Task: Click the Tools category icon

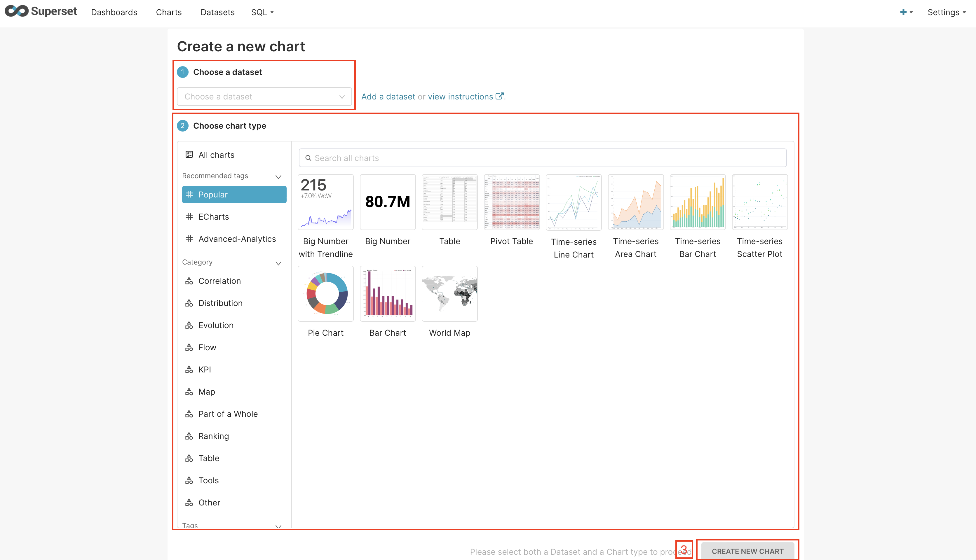Action: tap(189, 480)
